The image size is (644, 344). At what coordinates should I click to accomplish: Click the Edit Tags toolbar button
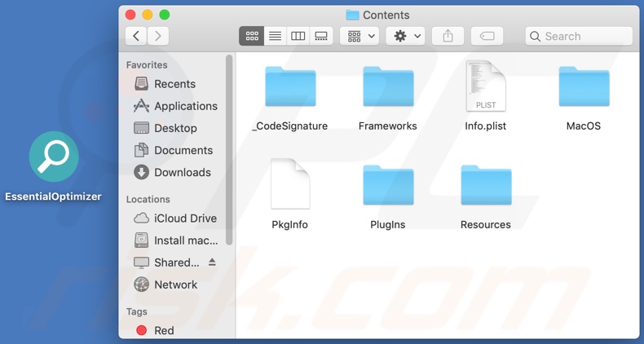487,36
